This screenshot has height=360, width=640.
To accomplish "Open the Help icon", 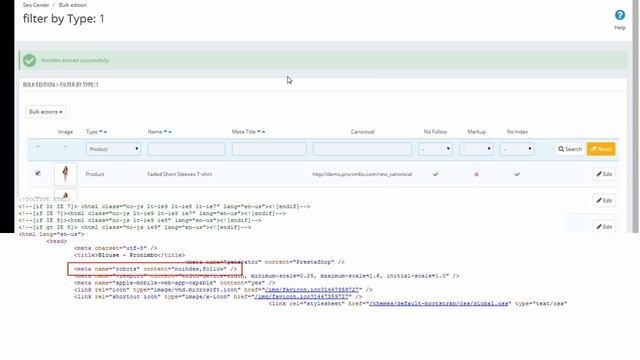I will (x=620, y=16).
